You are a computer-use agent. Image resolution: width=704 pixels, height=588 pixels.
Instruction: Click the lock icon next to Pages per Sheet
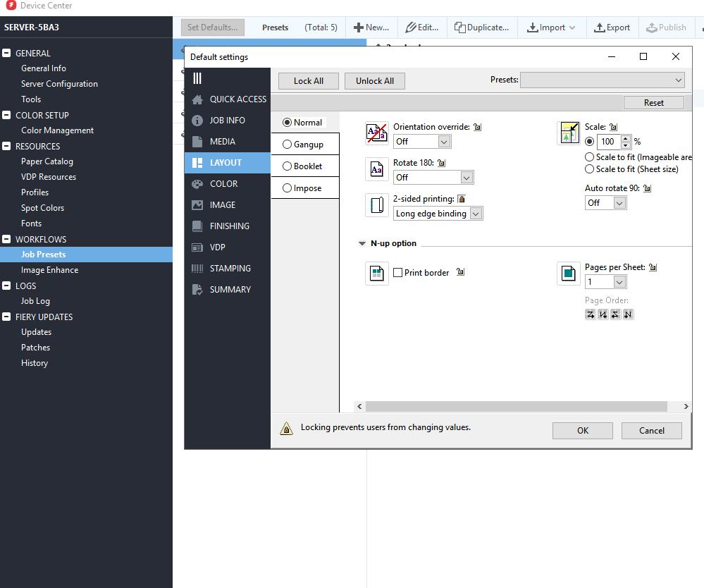pos(653,268)
